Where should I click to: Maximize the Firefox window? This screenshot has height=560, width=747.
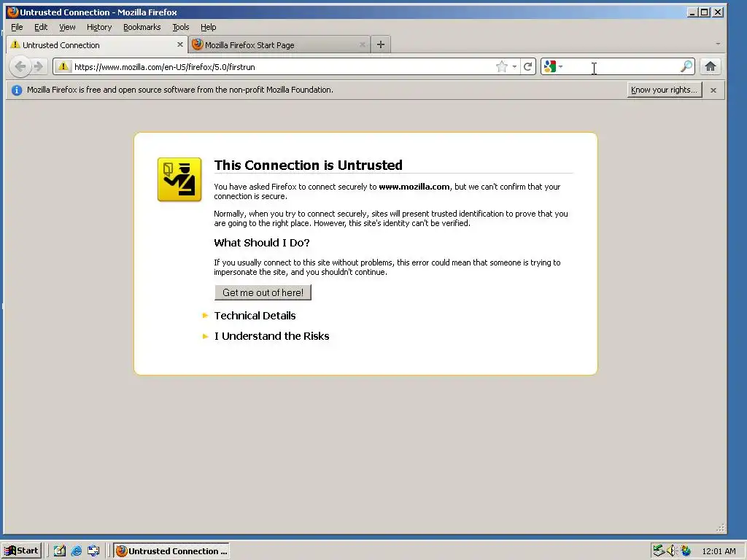705,12
